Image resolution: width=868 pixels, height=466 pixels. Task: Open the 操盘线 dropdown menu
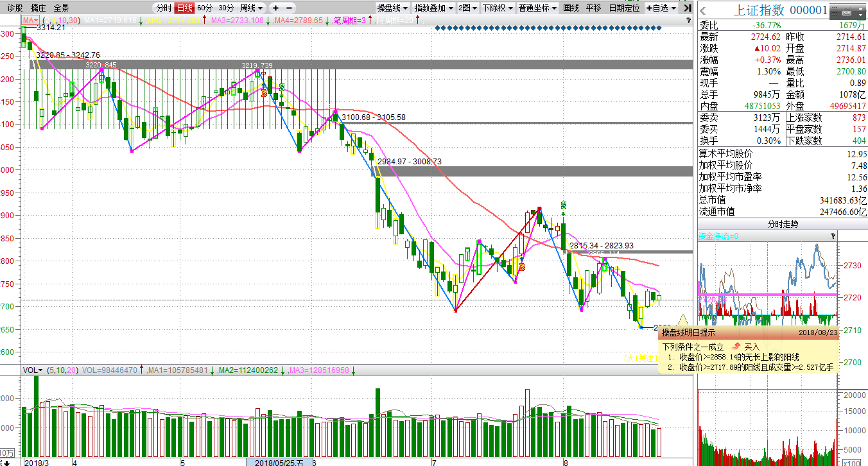tap(393, 8)
